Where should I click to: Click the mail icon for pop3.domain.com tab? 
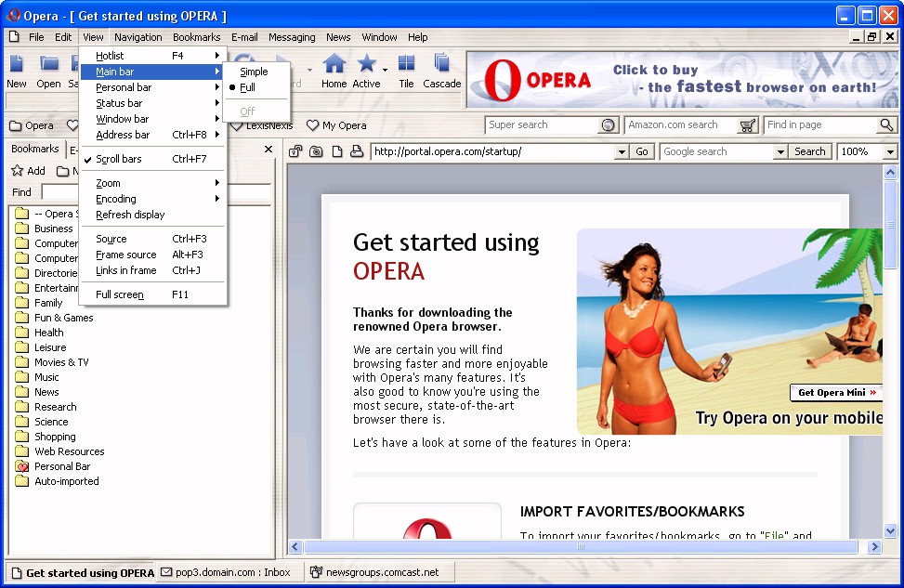[166, 572]
